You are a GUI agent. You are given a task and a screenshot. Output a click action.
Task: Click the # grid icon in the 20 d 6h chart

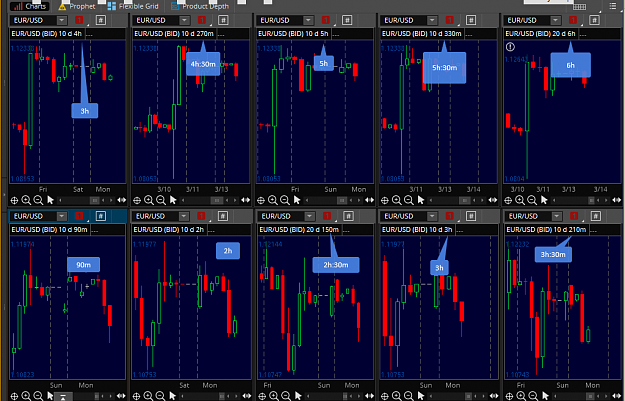[594, 20]
